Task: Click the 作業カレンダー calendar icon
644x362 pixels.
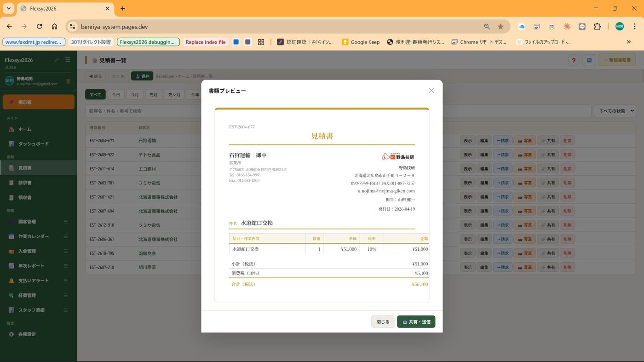Action: click(x=11, y=236)
